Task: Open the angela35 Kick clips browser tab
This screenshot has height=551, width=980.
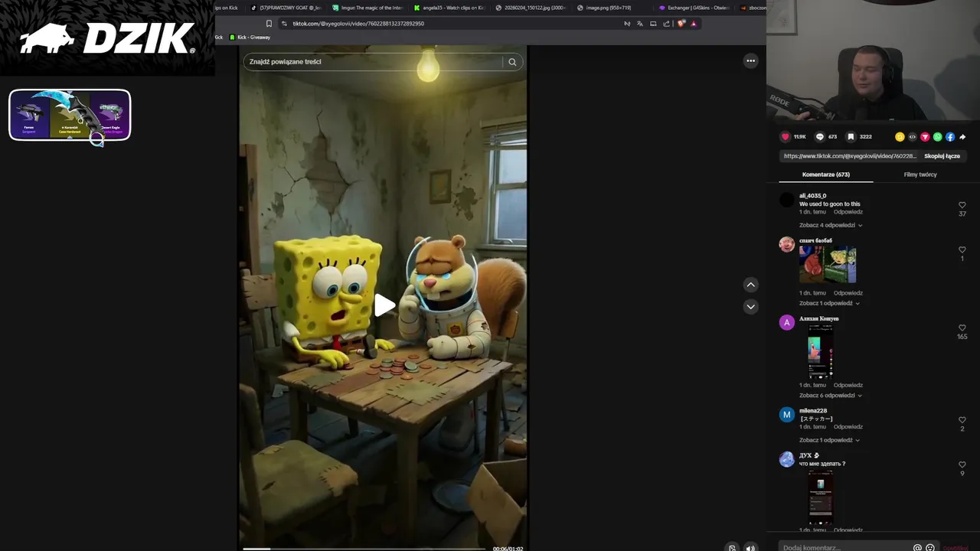Action: point(449,8)
